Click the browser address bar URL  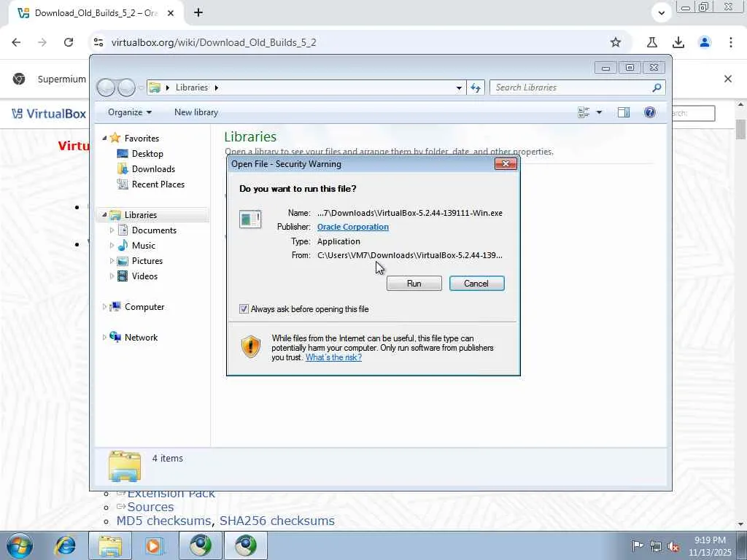point(214,42)
